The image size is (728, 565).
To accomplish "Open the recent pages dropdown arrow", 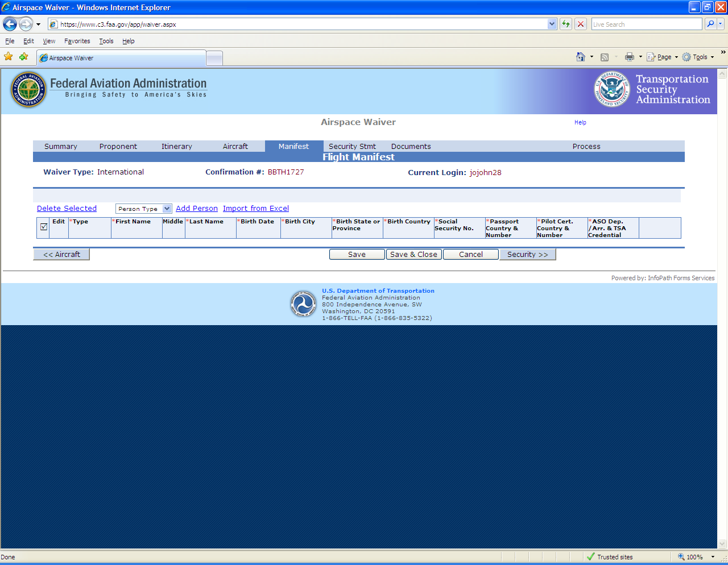I will point(38,24).
